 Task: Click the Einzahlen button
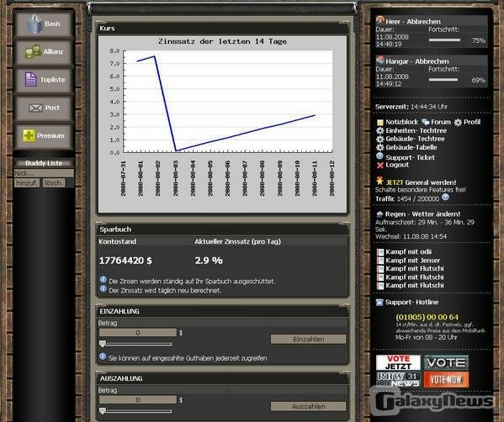point(308,339)
